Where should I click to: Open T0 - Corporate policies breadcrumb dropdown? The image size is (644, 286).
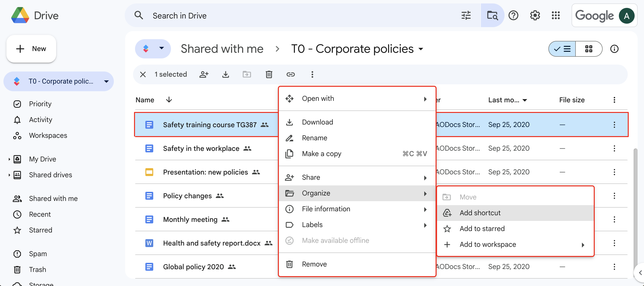tap(421, 49)
